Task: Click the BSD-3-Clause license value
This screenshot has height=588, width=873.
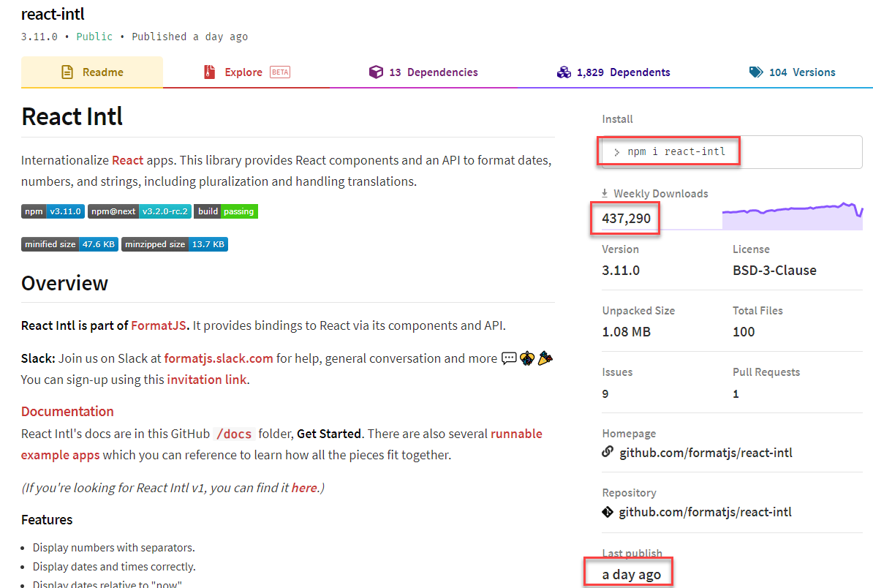Action: [774, 270]
